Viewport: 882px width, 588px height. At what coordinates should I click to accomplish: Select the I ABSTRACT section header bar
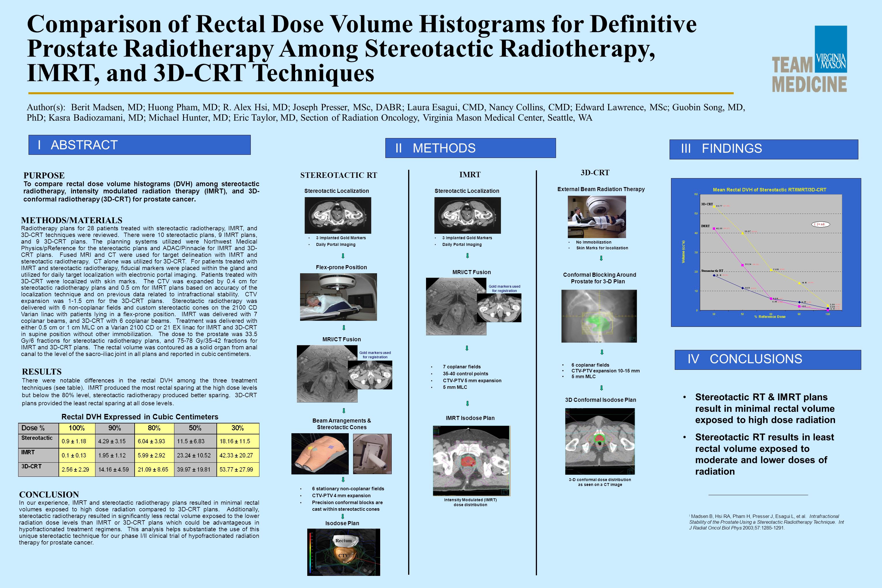[x=140, y=145]
